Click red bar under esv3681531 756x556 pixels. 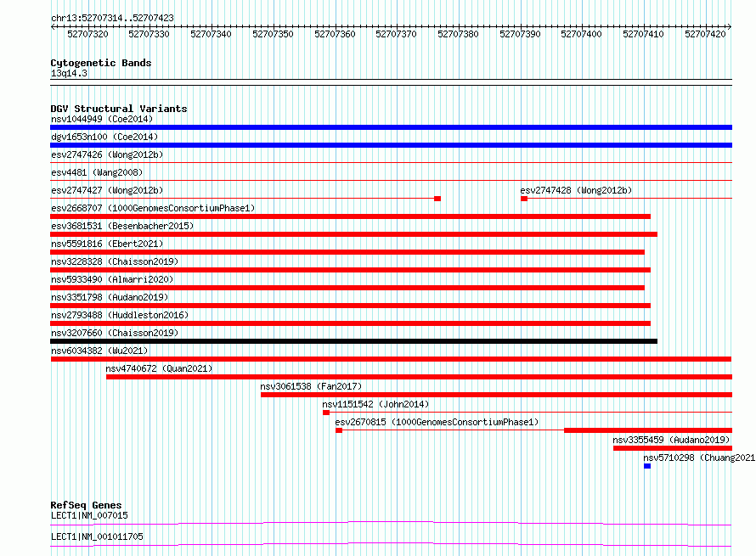point(354,234)
